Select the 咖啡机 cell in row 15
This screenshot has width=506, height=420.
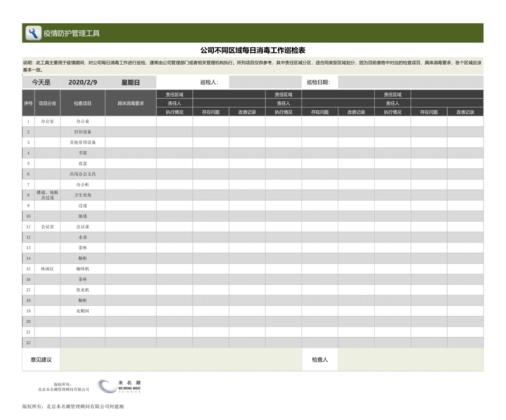click(x=82, y=269)
